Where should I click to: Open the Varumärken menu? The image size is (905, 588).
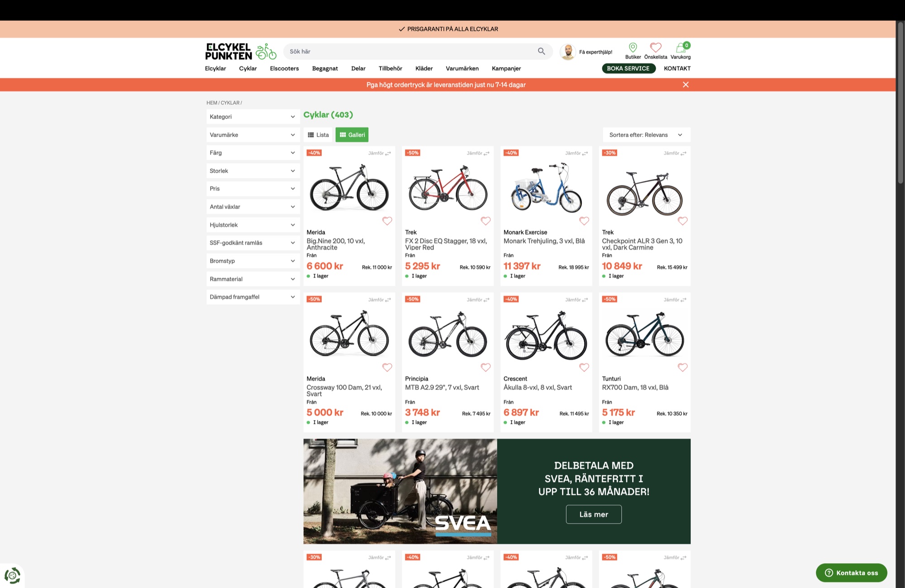[x=462, y=68]
